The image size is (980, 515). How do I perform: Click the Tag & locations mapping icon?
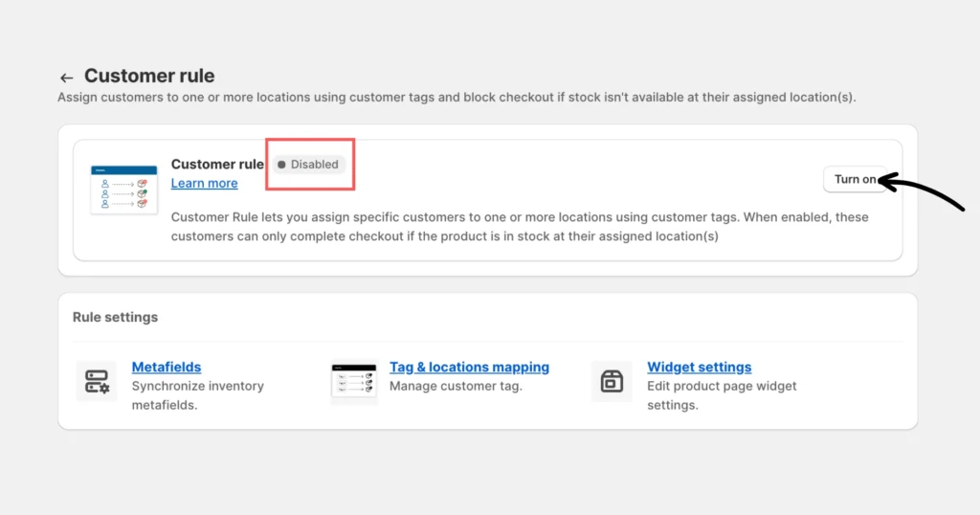pyautogui.click(x=354, y=382)
